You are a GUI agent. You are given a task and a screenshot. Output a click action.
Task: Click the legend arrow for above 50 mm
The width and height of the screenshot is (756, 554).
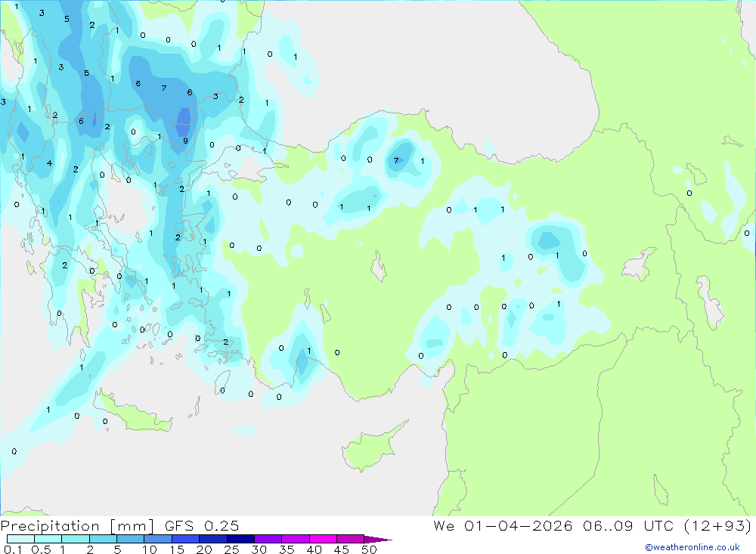(x=378, y=539)
